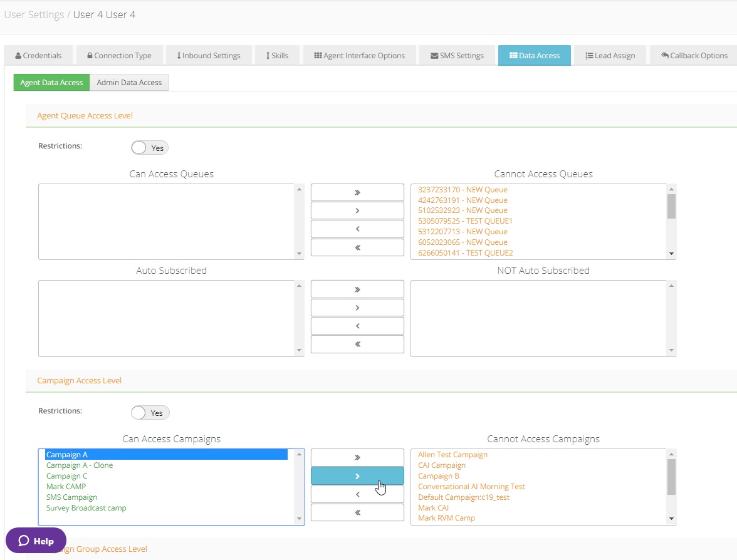Viewport: 737px width, 560px height.
Task: Select queue 5312207713 - NEW Queue
Action: (x=463, y=232)
